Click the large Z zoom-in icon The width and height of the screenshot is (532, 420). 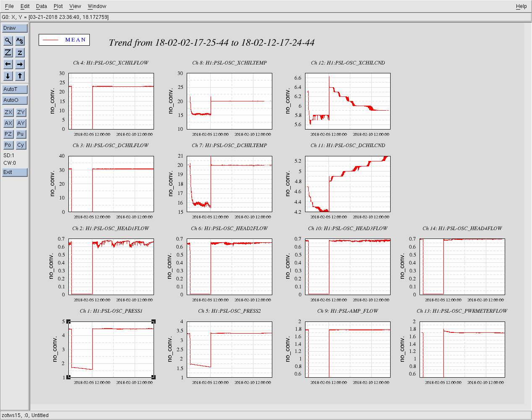8,52
